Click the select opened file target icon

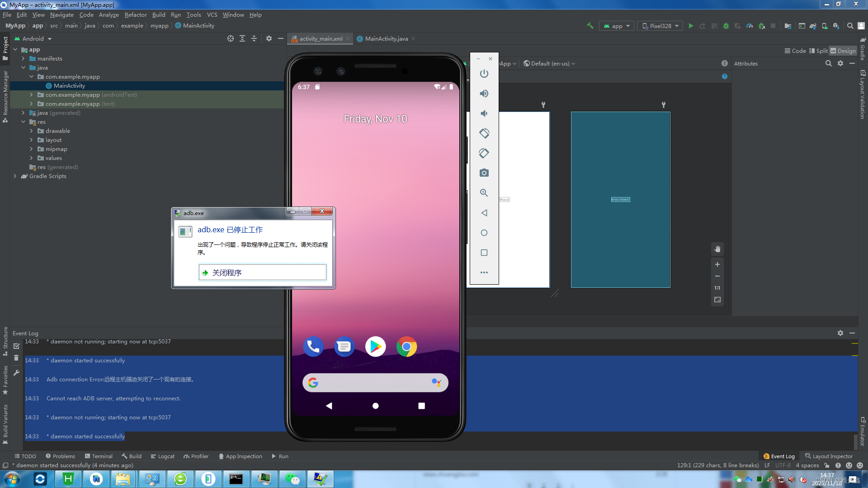(231, 38)
